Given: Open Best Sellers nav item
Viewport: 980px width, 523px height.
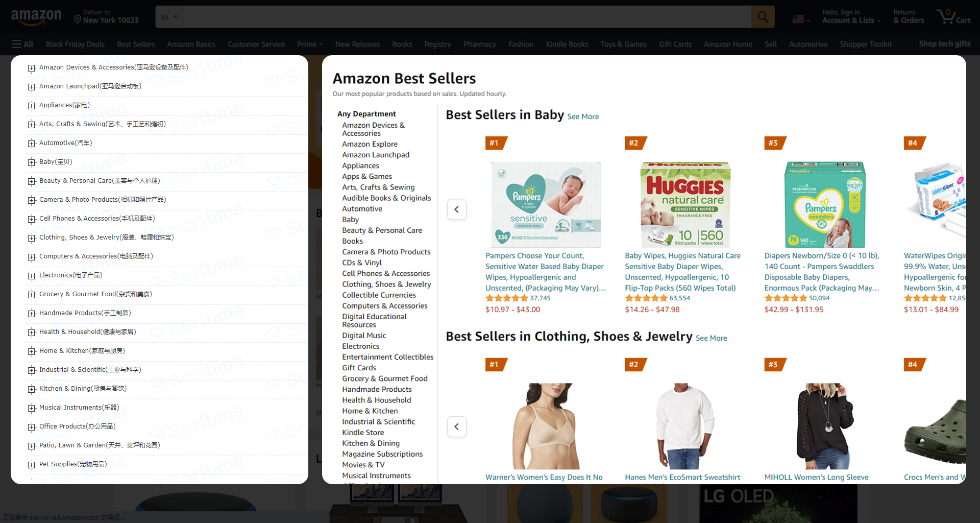Looking at the screenshot, I should point(136,44).
